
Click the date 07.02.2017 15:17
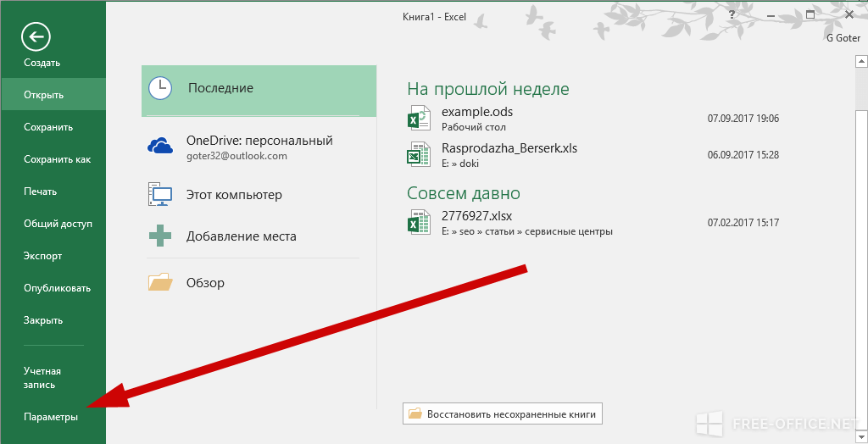[743, 223]
